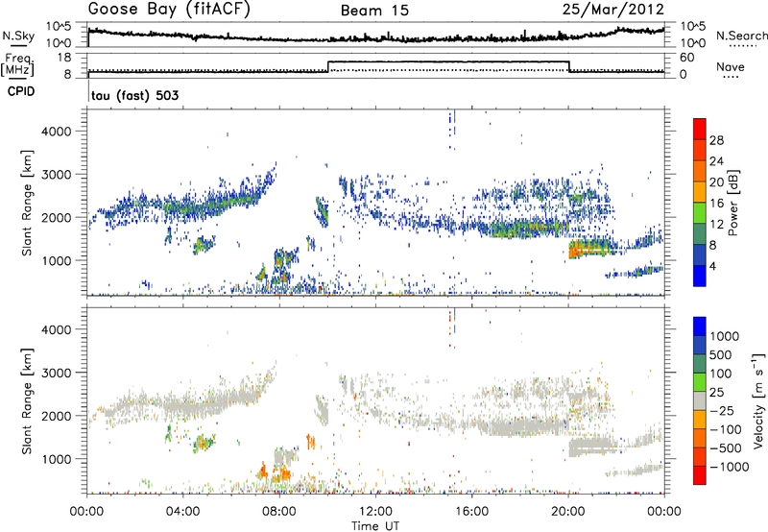The image size is (768, 532).
Task: Click the velocity panel 'Slant Range [km]' label
Action: pos(27,401)
